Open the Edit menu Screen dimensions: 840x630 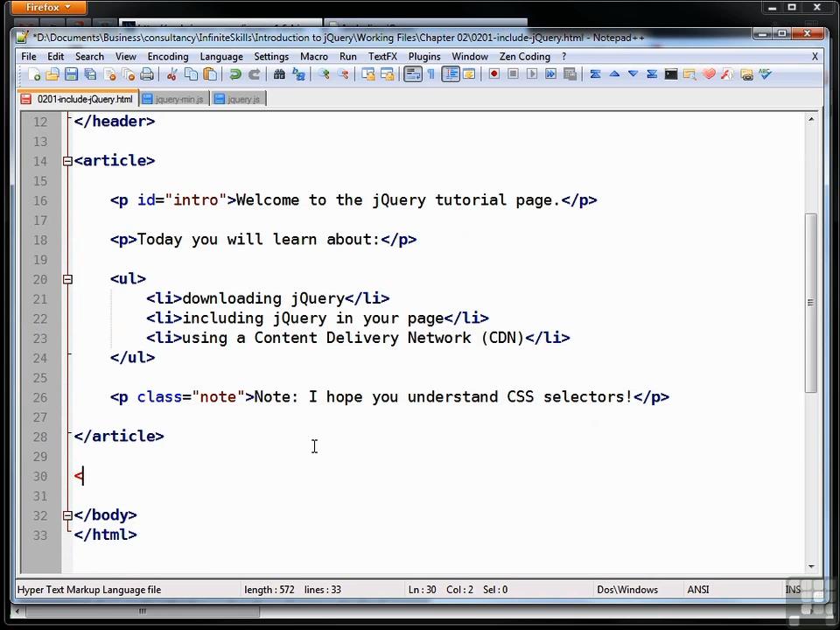(55, 56)
